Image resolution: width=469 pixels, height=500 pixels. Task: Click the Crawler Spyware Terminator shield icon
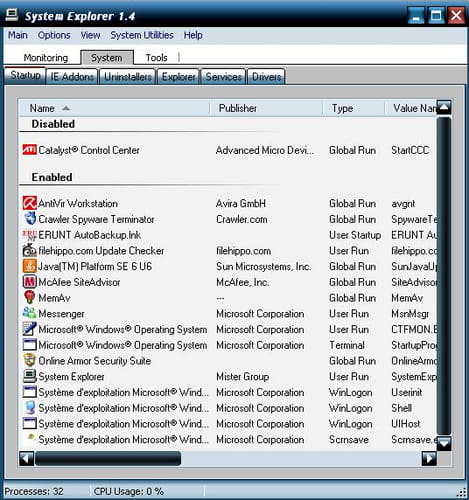[x=30, y=219]
